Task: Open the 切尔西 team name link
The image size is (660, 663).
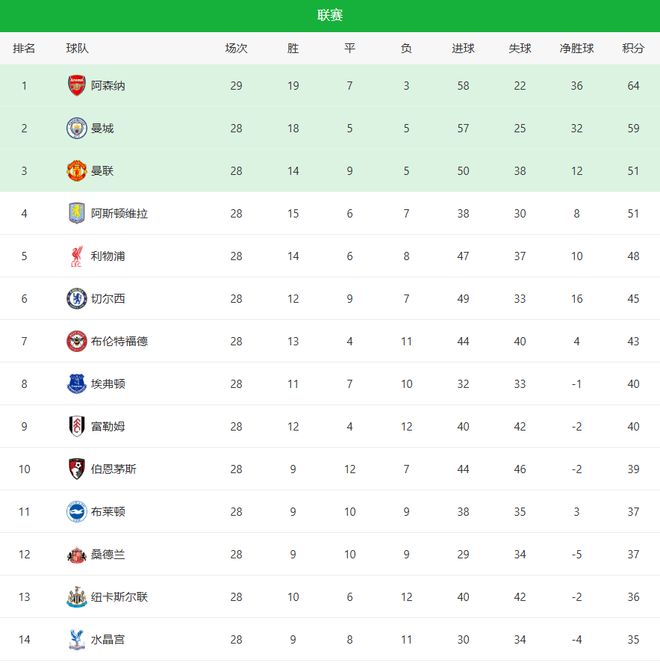Action: click(108, 298)
